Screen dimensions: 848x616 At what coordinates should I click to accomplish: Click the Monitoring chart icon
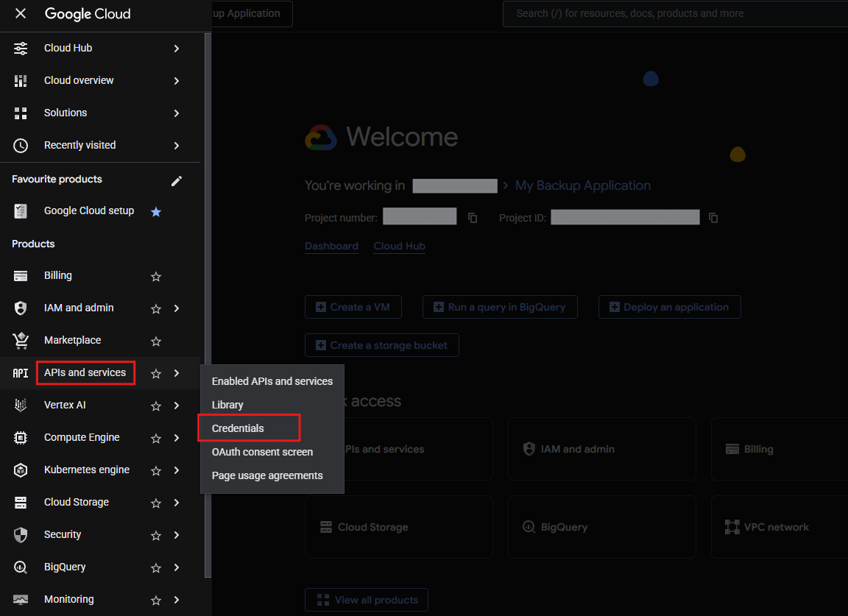(21, 600)
